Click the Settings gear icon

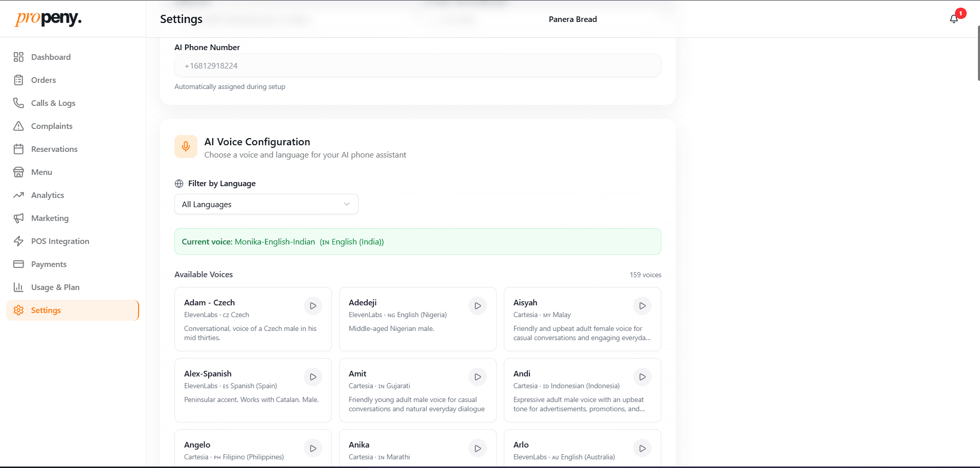pyautogui.click(x=18, y=310)
